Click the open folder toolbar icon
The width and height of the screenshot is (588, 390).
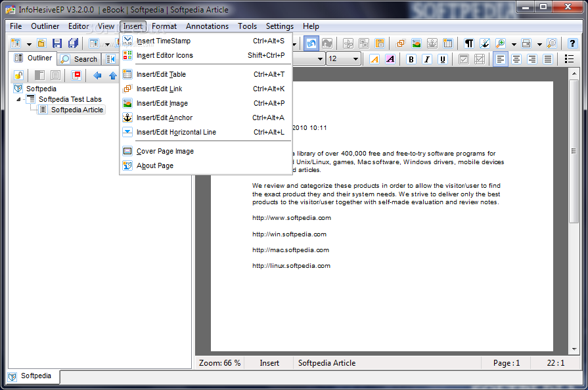(41, 43)
